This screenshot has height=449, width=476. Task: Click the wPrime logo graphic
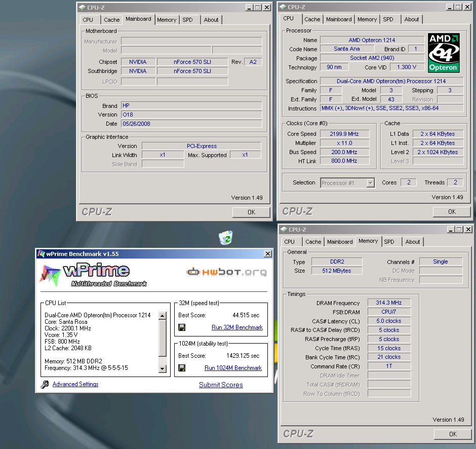click(x=93, y=275)
